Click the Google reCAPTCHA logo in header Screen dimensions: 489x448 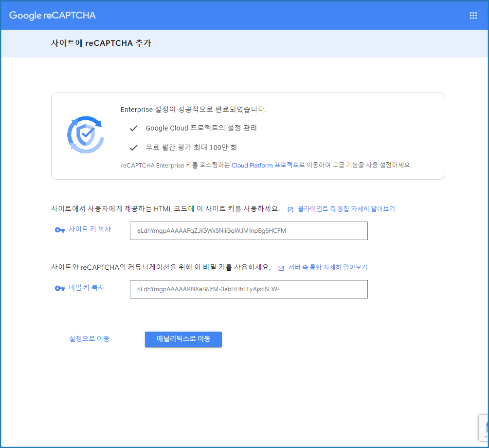click(x=53, y=16)
